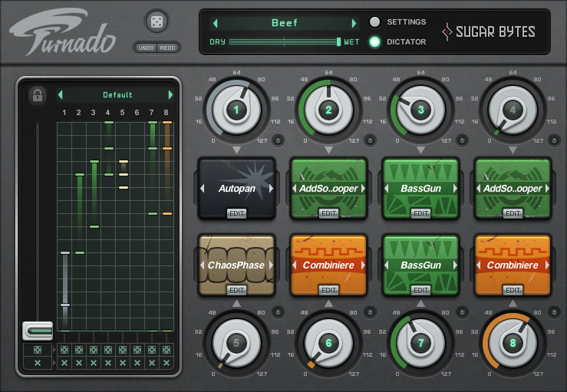Image resolution: width=567 pixels, height=392 pixels.
Task: Clear column 8 with its X icon
Action: pos(166,363)
